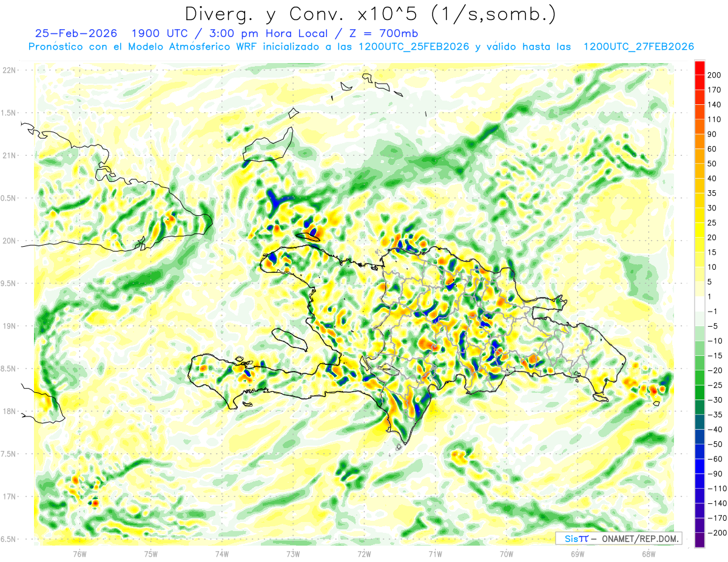Click the '1200UTC_25FEB2026' initialization text
The height and width of the screenshot is (562, 728).
(414, 47)
